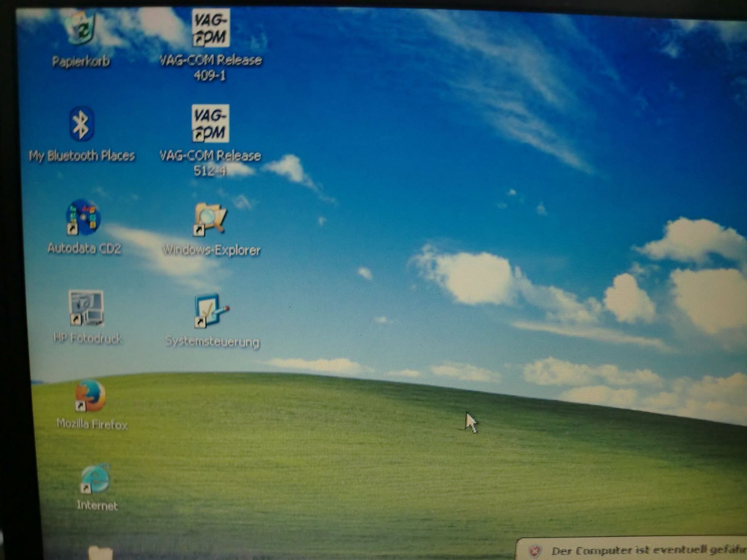Select the partially visible folder icon at bottom
This screenshot has width=747, height=560.
click(100, 553)
